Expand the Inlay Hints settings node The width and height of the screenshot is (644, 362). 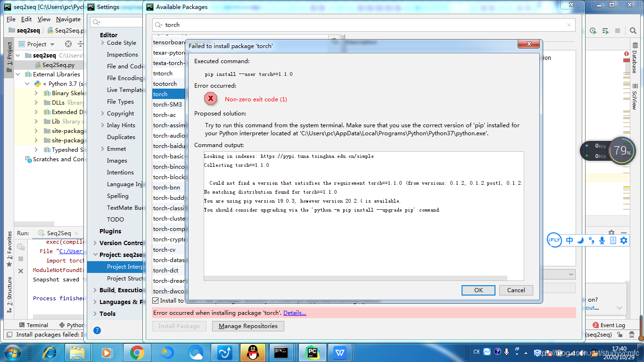(x=103, y=125)
